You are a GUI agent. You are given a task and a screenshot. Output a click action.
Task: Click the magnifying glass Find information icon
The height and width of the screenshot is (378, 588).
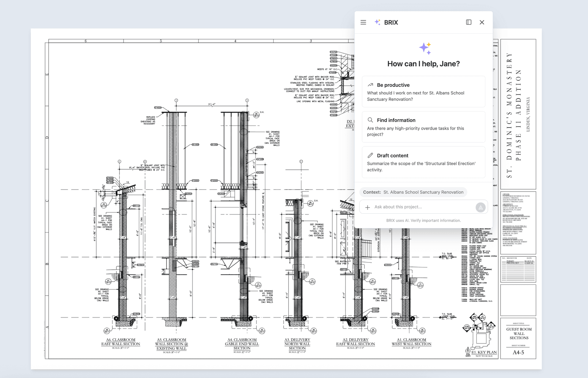[x=371, y=120]
